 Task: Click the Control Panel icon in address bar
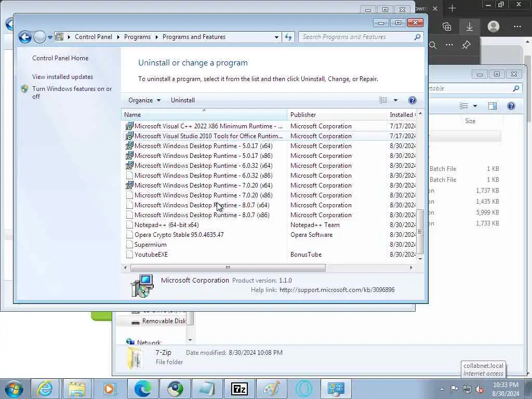coord(59,37)
